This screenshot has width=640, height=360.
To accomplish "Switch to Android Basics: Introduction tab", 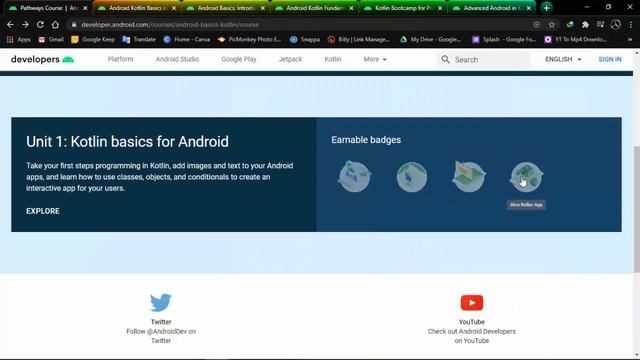I will (226, 8).
